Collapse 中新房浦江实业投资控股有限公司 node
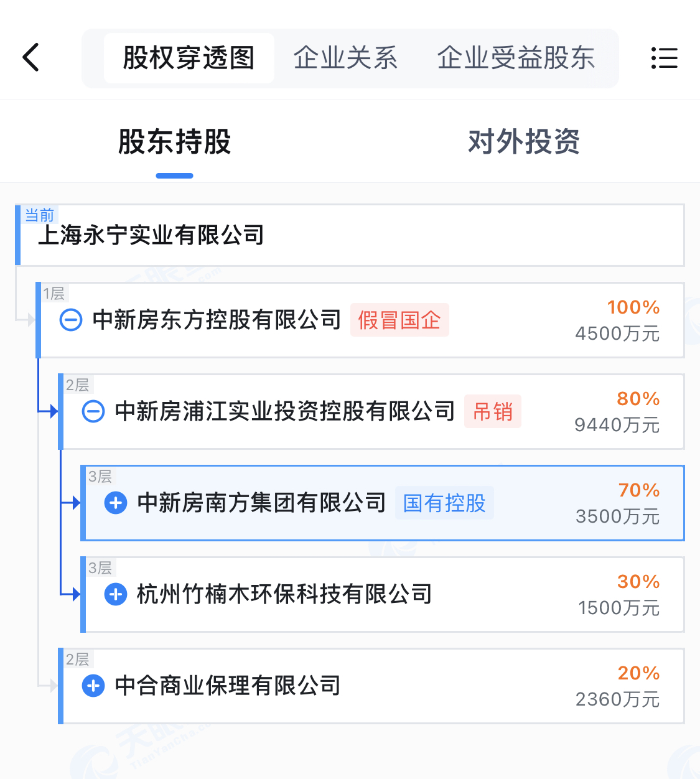Image resolution: width=700 pixels, height=779 pixels. [x=93, y=412]
